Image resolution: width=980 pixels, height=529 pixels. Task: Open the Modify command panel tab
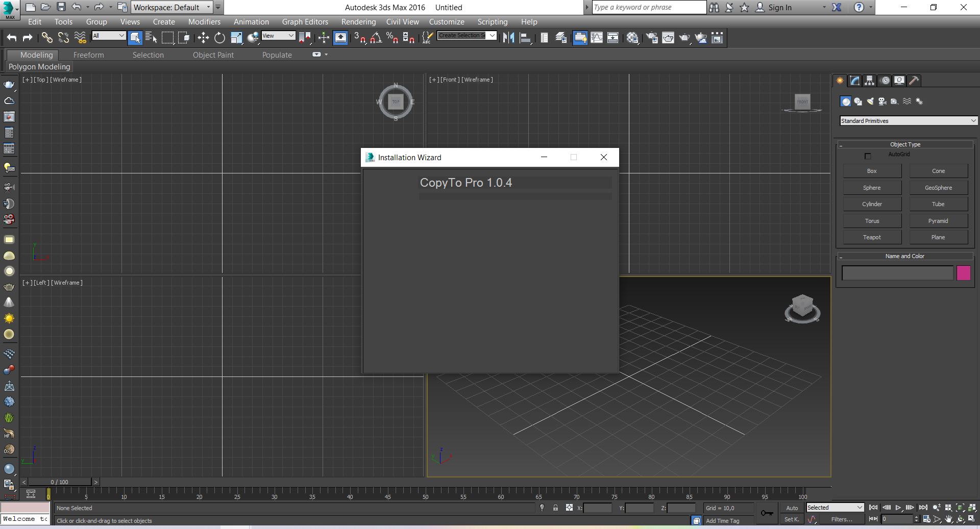point(855,81)
